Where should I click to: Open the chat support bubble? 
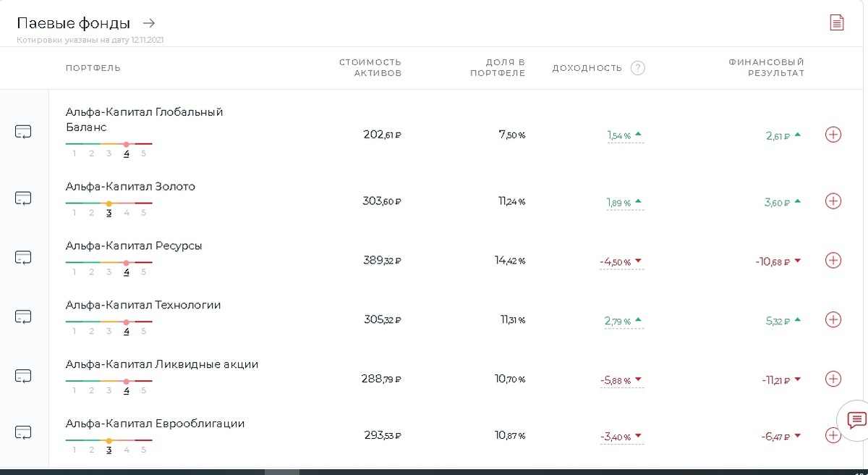tap(856, 420)
